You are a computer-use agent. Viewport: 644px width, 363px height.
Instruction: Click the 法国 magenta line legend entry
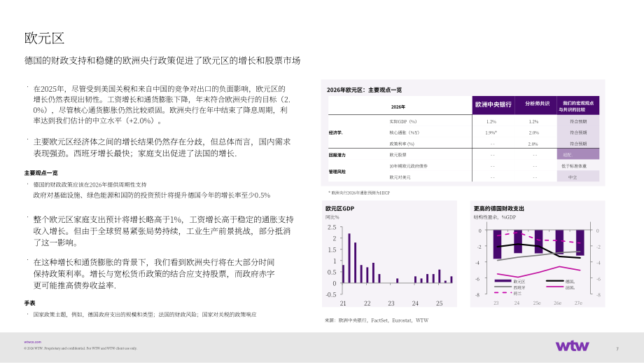560,288
